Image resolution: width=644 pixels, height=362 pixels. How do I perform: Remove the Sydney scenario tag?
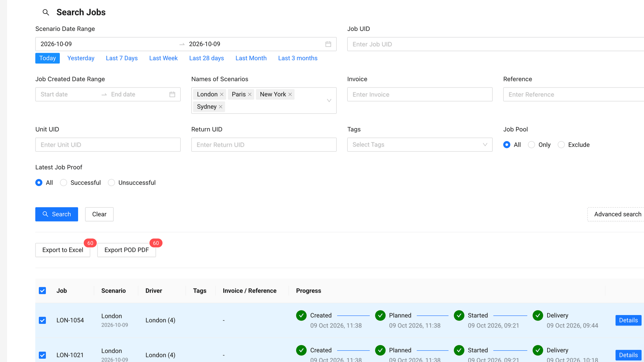[x=221, y=107]
